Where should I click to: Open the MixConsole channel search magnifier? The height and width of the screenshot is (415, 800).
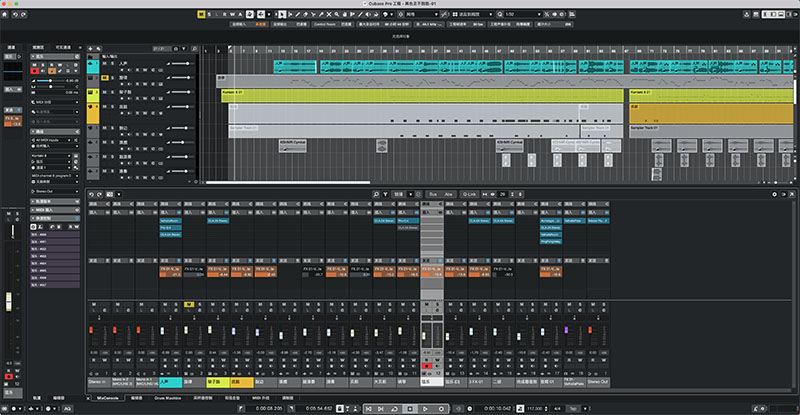pos(376,194)
